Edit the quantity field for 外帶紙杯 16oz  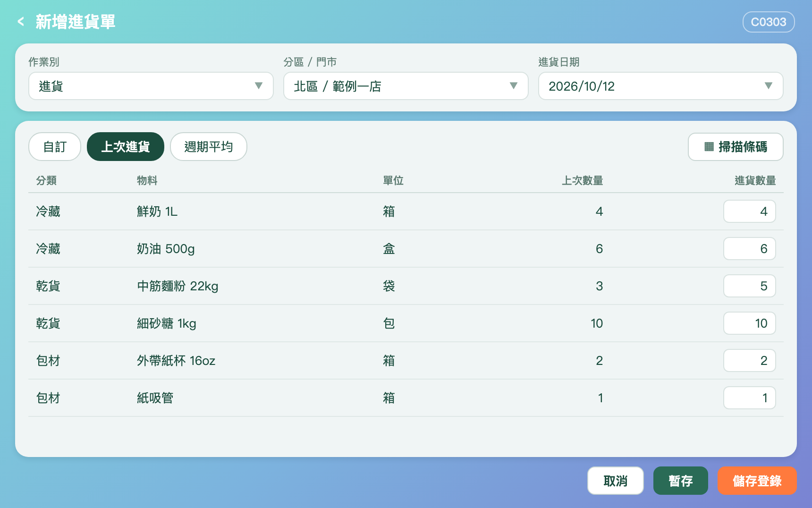749,361
